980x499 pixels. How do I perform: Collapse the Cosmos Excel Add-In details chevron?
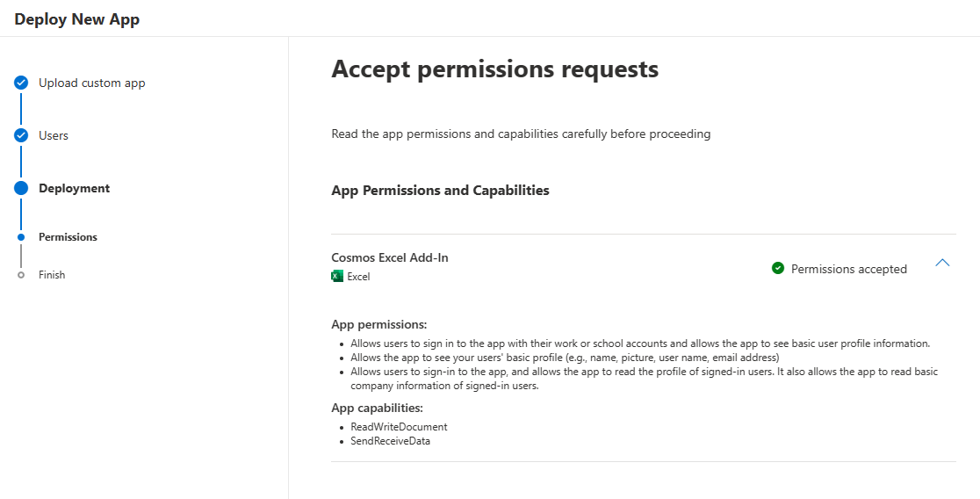point(942,264)
